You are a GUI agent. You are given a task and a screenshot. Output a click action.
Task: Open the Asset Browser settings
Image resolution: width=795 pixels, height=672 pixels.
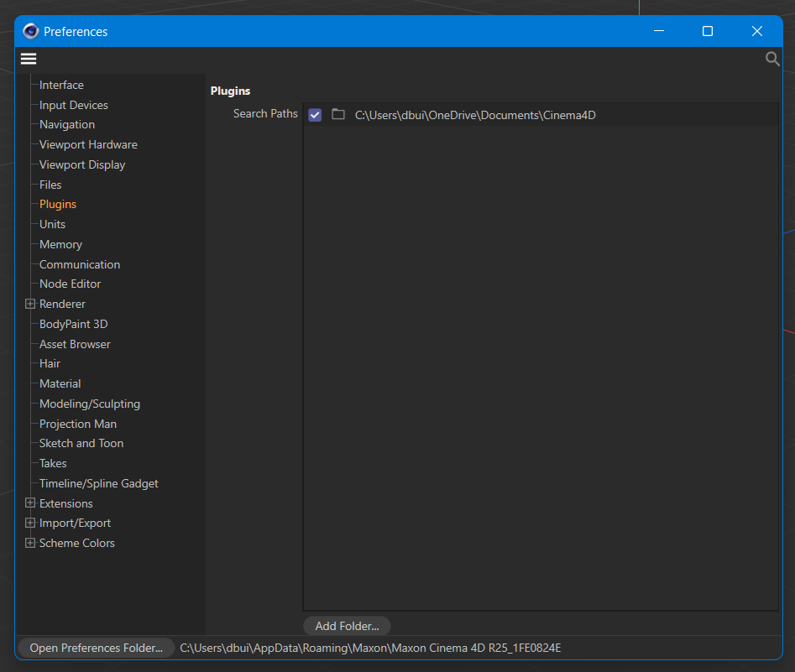point(75,344)
